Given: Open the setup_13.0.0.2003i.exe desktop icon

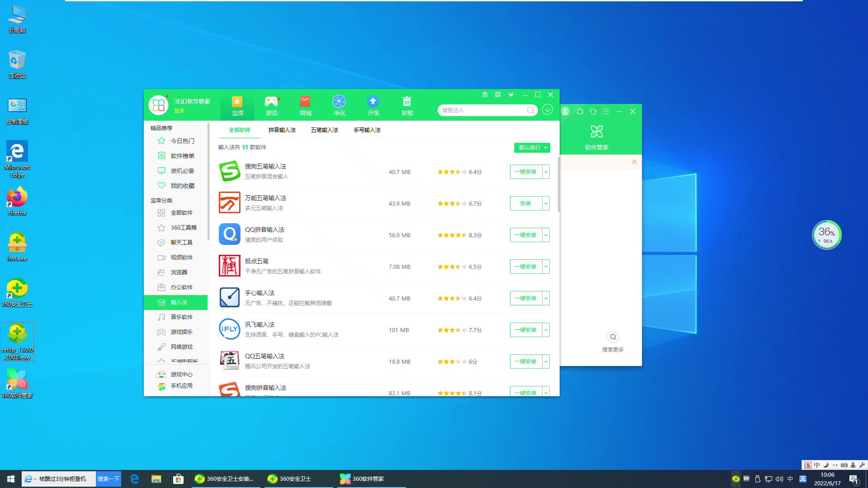Looking at the screenshot, I should pyautogui.click(x=17, y=342).
